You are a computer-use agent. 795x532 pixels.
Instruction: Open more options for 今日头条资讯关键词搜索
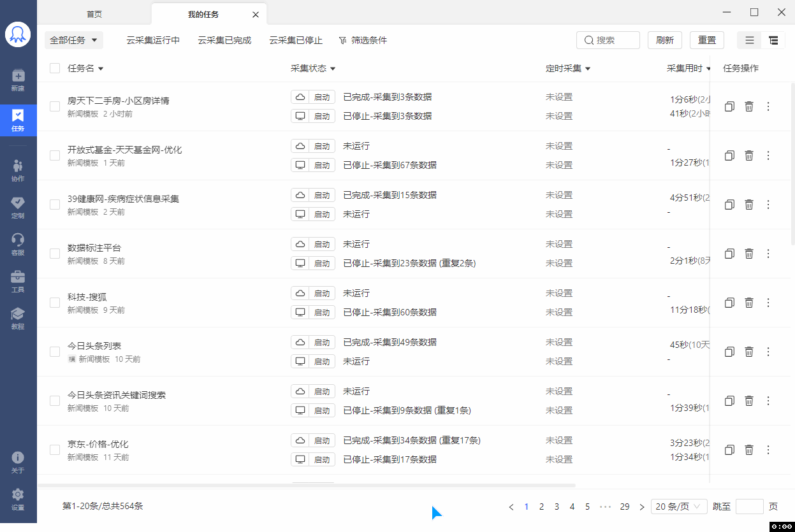coord(768,401)
